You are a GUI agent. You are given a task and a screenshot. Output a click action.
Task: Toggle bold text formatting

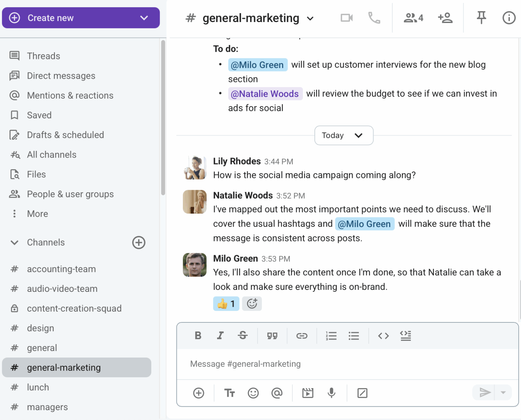coord(198,336)
